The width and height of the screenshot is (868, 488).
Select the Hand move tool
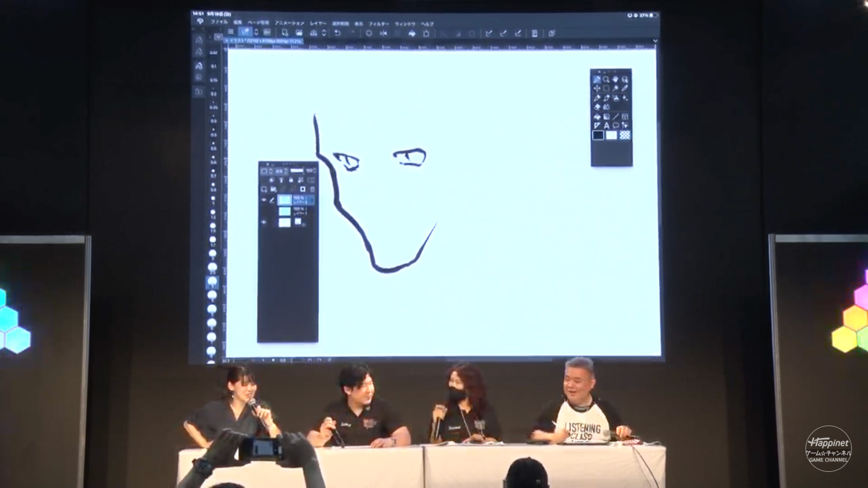pyautogui.click(x=615, y=79)
